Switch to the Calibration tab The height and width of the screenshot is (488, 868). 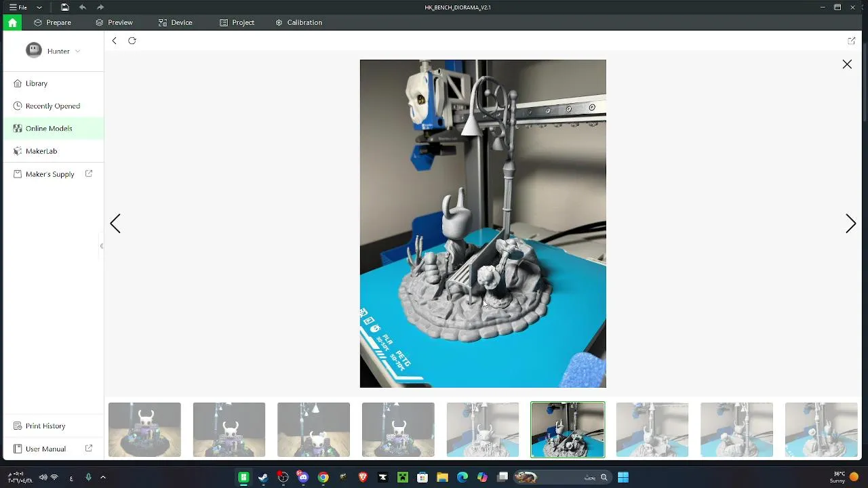pos(298,22)
